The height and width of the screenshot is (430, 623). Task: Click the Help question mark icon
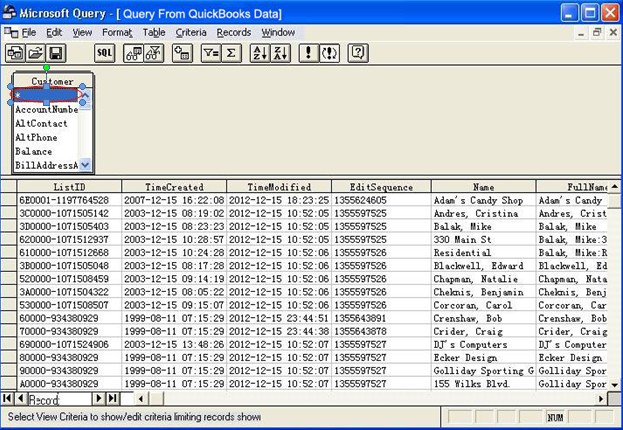[358, 53]
